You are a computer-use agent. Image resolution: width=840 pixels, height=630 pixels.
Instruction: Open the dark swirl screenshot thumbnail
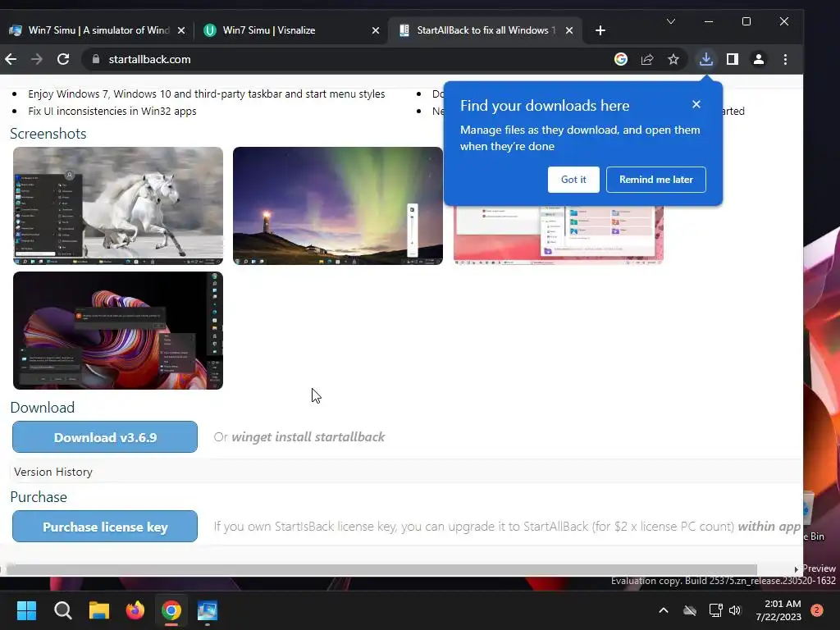coord(118,331)
